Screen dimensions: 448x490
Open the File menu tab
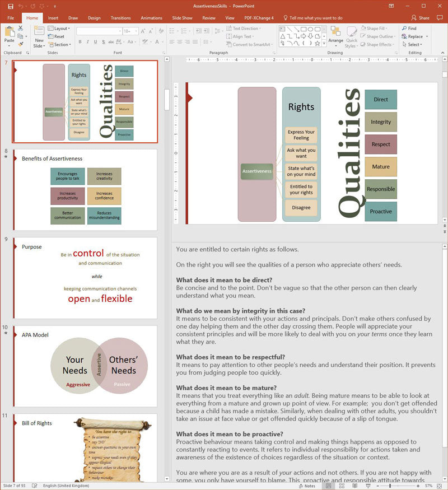[11, 18]
